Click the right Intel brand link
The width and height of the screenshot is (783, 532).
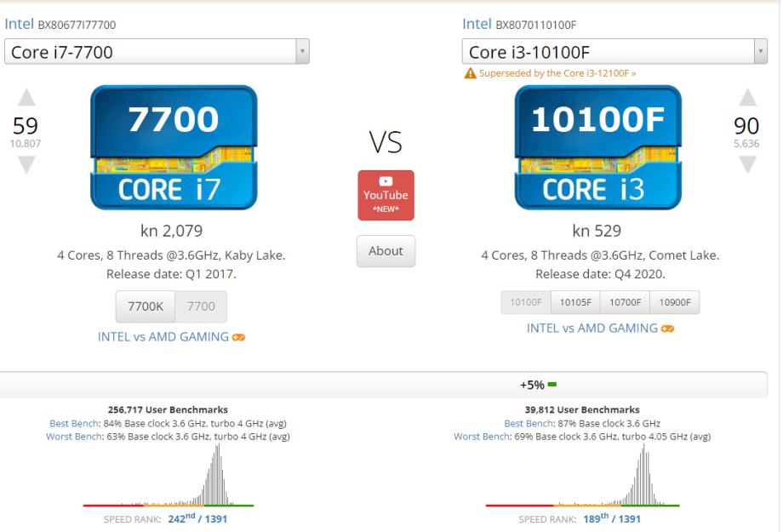[x=477, y=24]
